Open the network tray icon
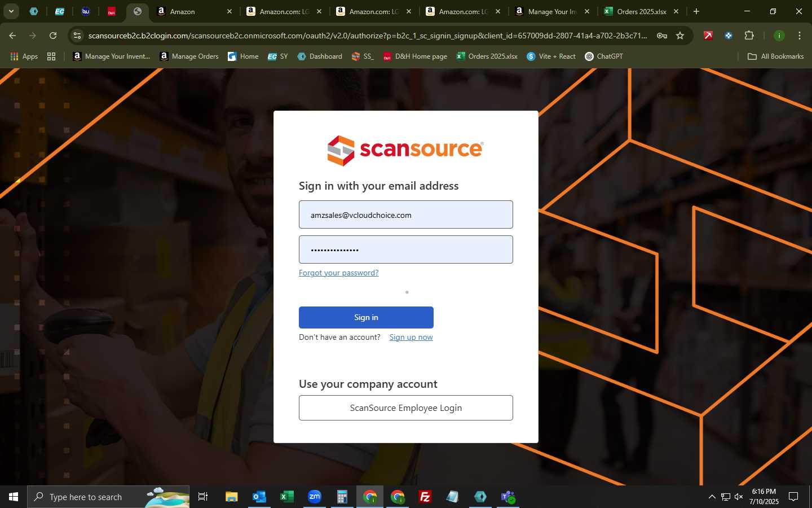Image resolution: width=812 pixels, height=508 pixels. 725,497
